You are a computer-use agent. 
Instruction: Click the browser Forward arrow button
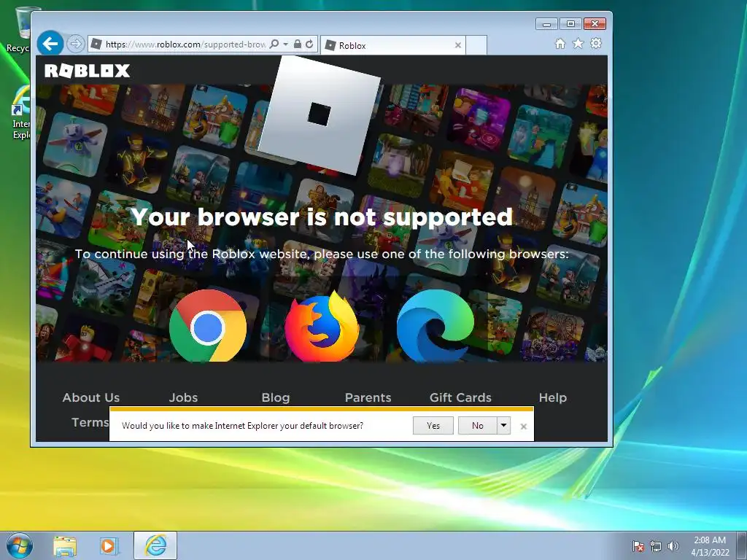(75, 44)
